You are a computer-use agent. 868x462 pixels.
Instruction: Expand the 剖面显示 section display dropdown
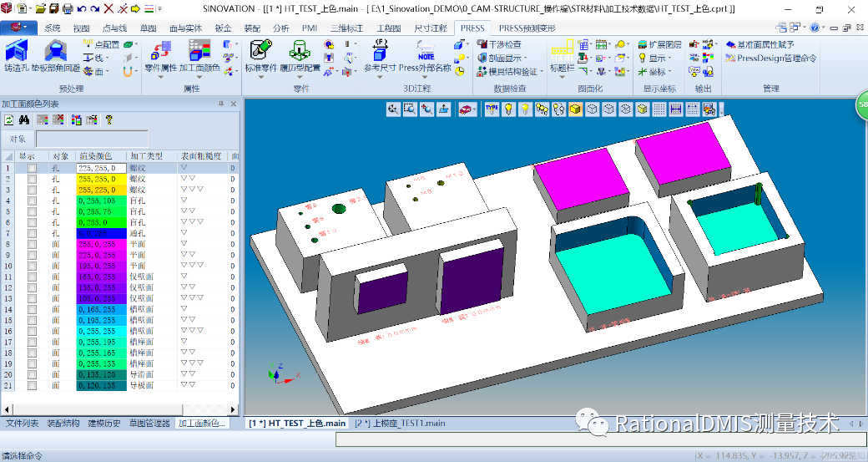(x=525, y=58)
